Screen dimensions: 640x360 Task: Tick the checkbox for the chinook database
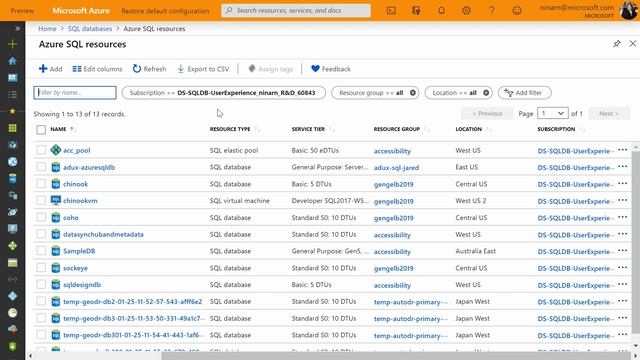(41, 184)
